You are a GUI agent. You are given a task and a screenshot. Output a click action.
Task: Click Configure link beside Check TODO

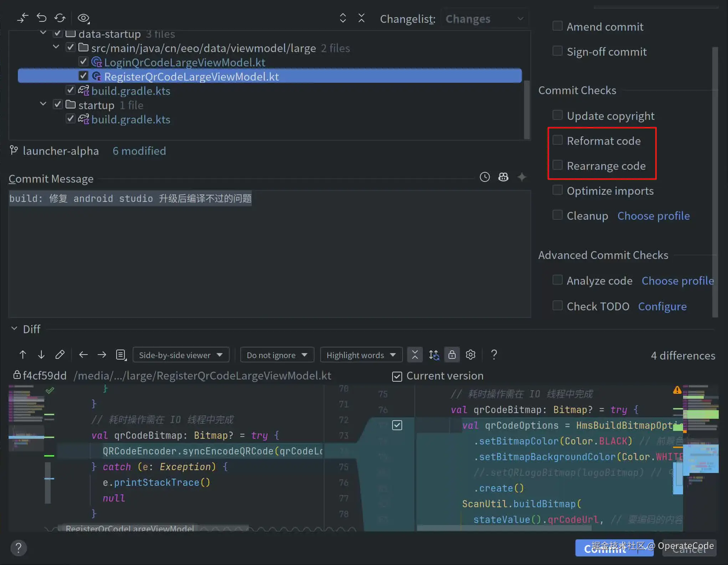pyautogui.click(x=662, y=306)
